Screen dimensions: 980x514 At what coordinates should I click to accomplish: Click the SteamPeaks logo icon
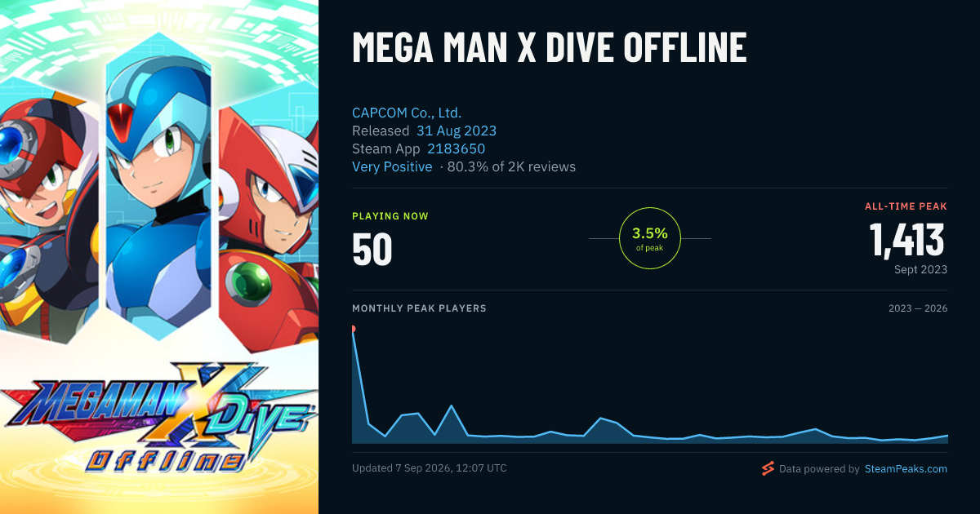768,468
